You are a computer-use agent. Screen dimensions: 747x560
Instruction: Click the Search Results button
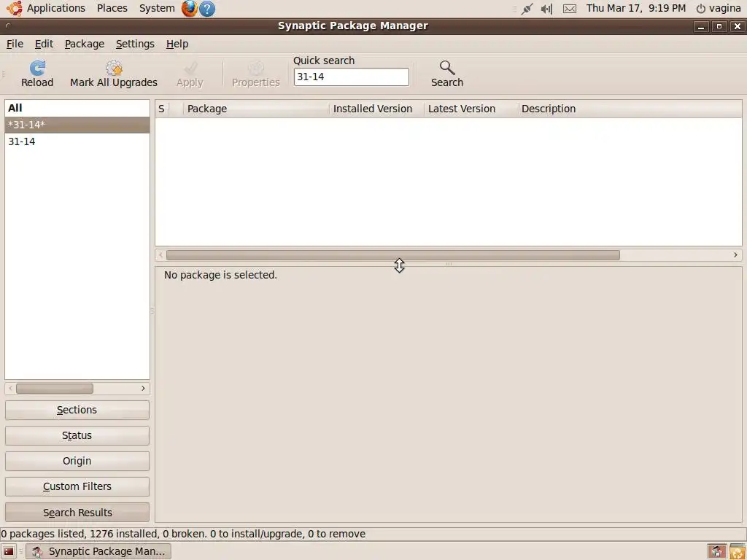point(77,513)
